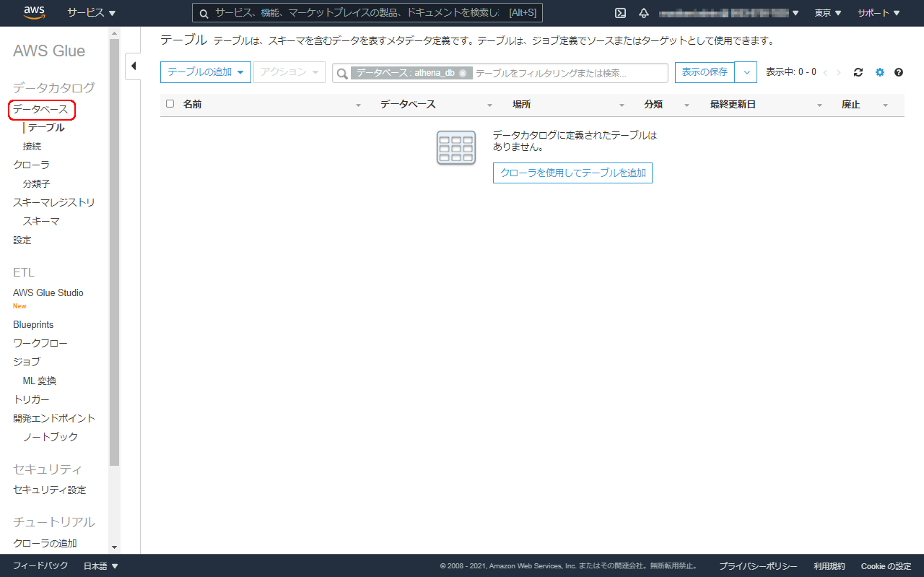Tick the select-all tables checkbox
Screen dimensions: 924x577
[x=170, y=103]
